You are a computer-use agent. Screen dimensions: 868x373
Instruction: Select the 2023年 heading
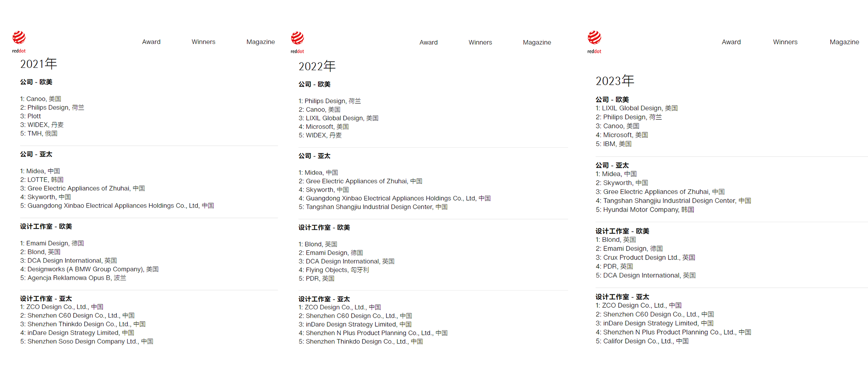click(x=615, y=80)
